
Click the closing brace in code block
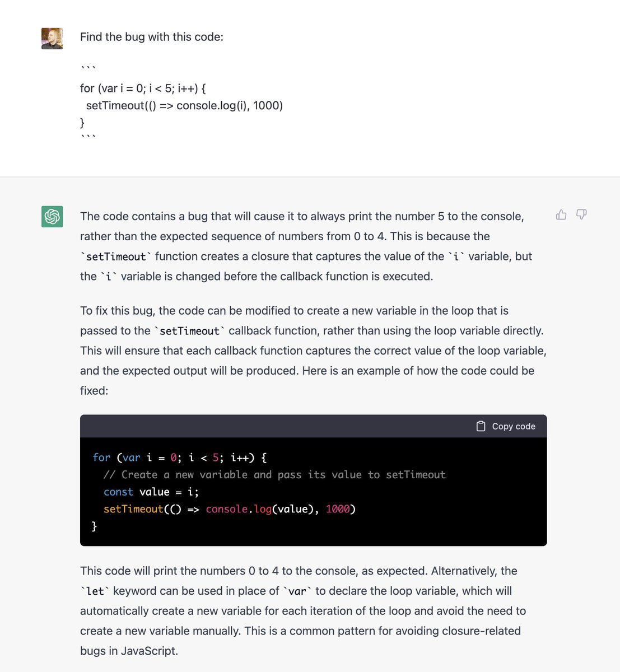(94, 526)
